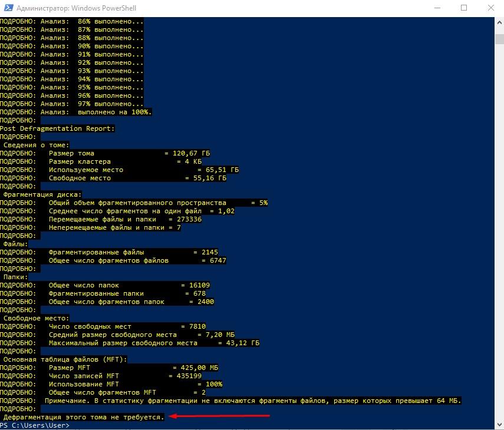Click the scrollbar down arrow
The image size is (504, 430).
[499, 424]
